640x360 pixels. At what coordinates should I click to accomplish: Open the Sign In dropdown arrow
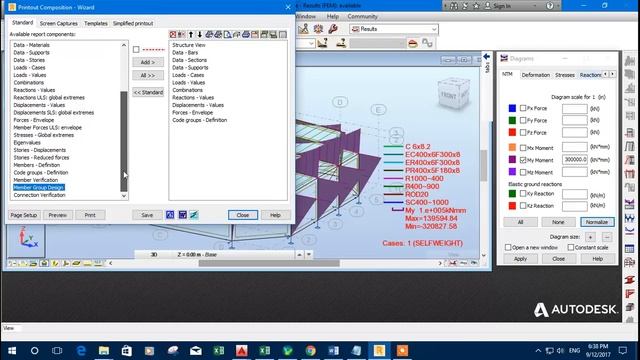pyautogui.click(x=534, y=6)
